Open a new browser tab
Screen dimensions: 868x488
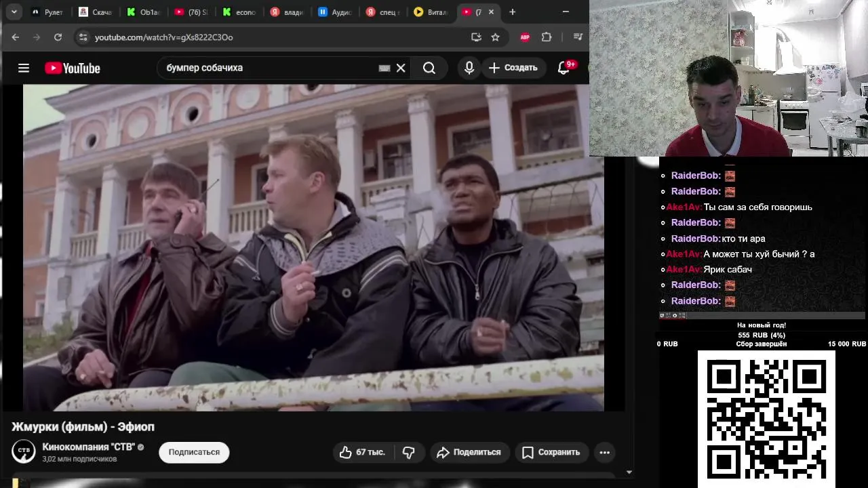[x=513, y=12]
